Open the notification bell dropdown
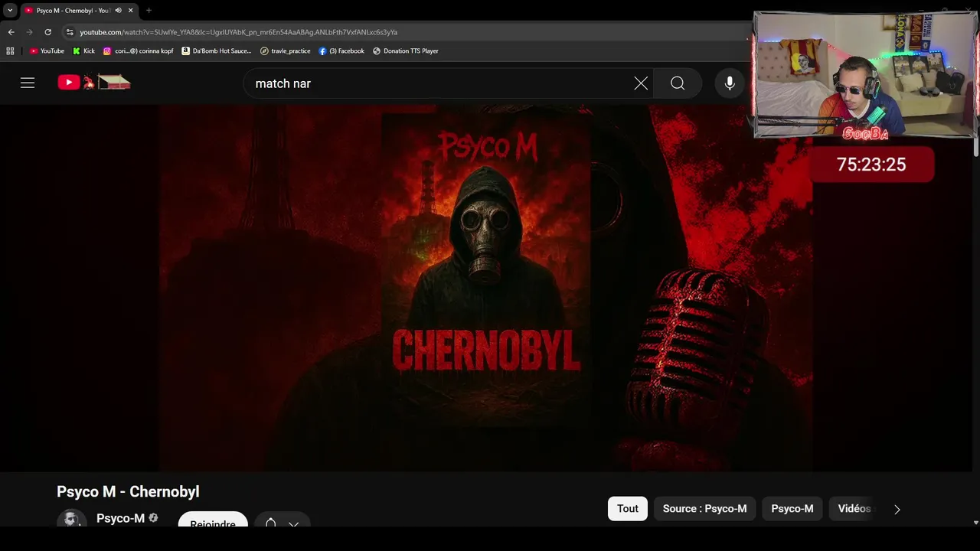 coord(282,519)
